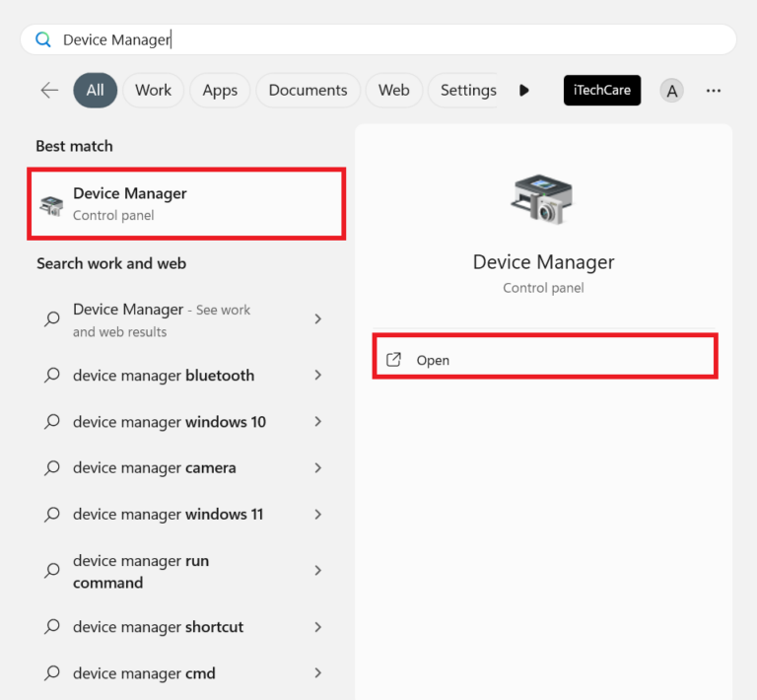Switch to the Apps filter tab
Viewport: 757px width, 700px height.
click(x=220, y=91)
